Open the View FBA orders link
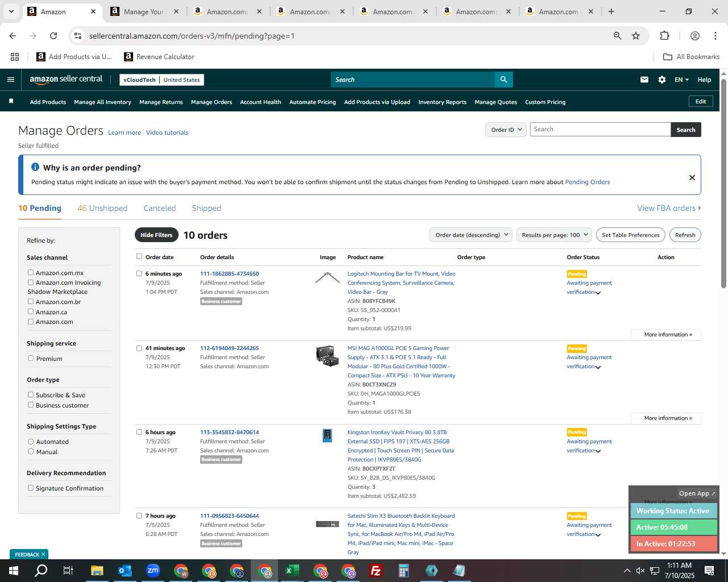The image size is (728, 582). coord(669,208)
